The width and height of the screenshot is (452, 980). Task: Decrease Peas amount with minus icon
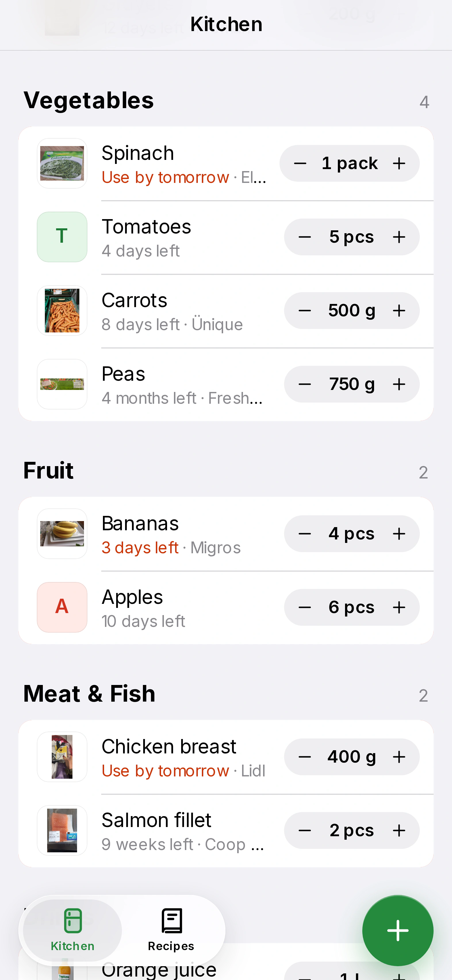305,384
